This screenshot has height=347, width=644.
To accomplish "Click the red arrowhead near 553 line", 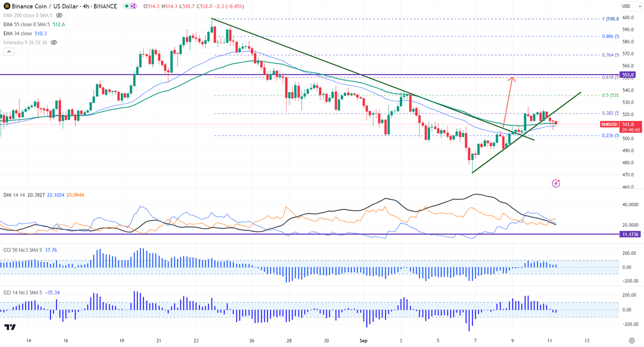I will 512,79.
